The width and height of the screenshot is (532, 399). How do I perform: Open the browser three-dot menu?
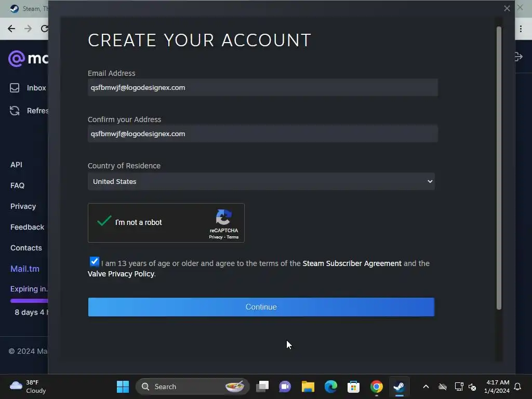pos(521,29)
